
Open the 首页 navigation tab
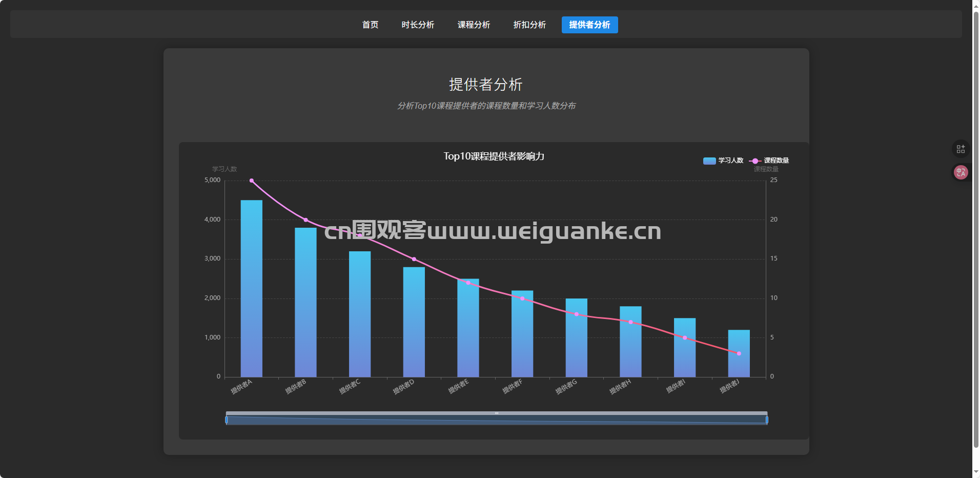tap(370, 25)
